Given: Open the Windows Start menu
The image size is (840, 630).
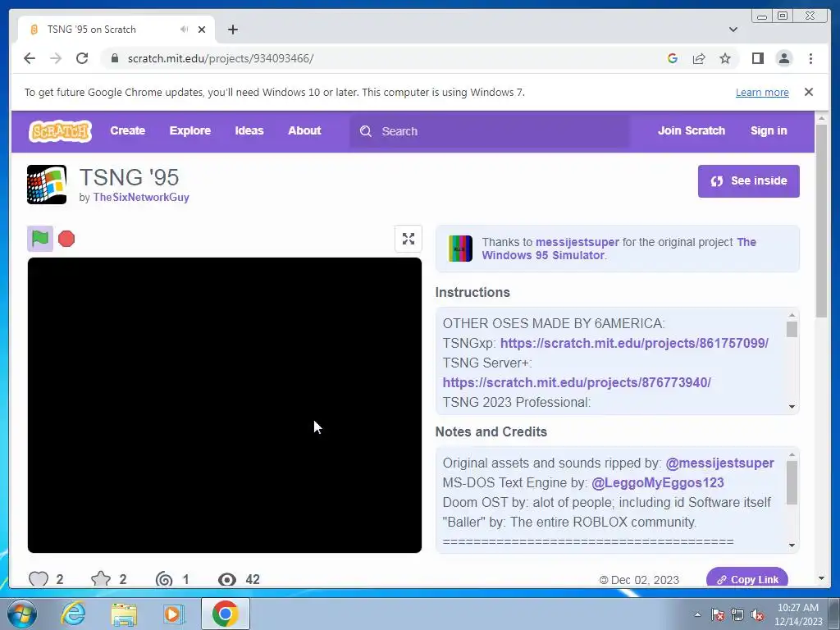Looking at the screenshot, I should [21, 614].
